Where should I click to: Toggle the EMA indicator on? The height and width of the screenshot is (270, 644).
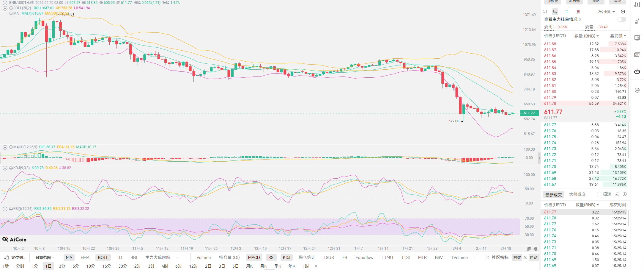[x=85, y=257]
